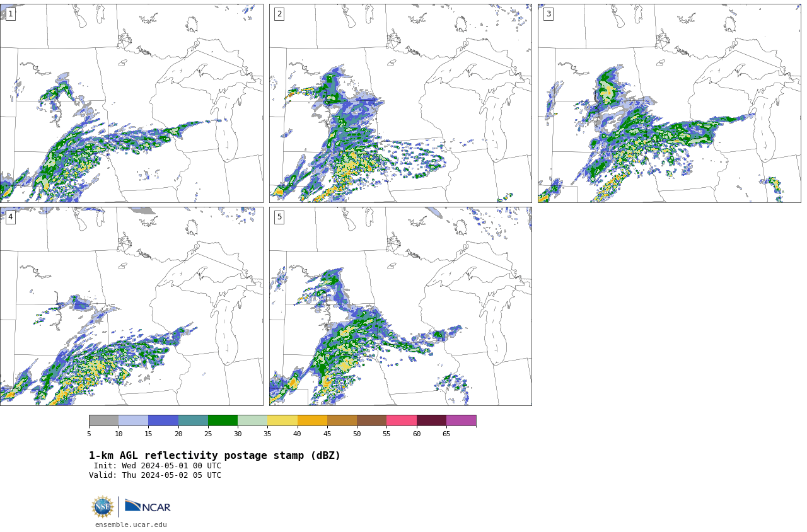Click the panel number 4 label
Screen dimensions: 807x532
click(10, 217)
